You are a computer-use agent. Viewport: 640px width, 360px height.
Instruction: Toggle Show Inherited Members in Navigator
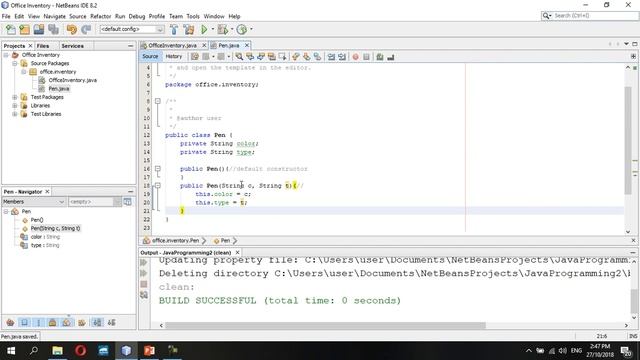point(11,322)
